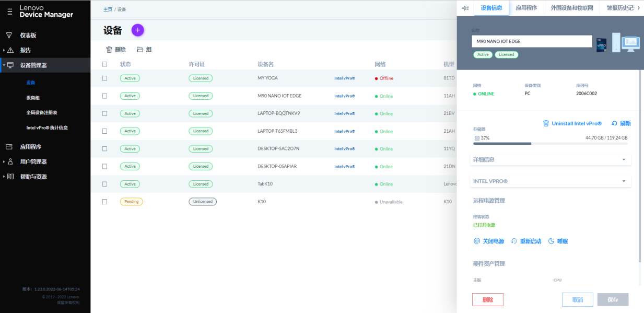The width and height of the screenshot is (644, 313).
Task: Click the 保存 save button
Action: click(x=613, y=299)
